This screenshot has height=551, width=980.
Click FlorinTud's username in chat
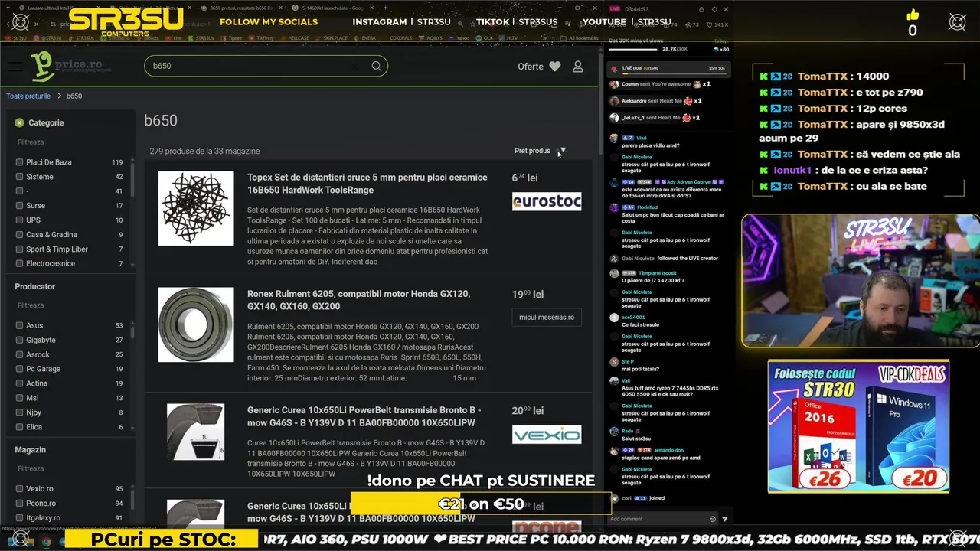click(x=647, y=207)
